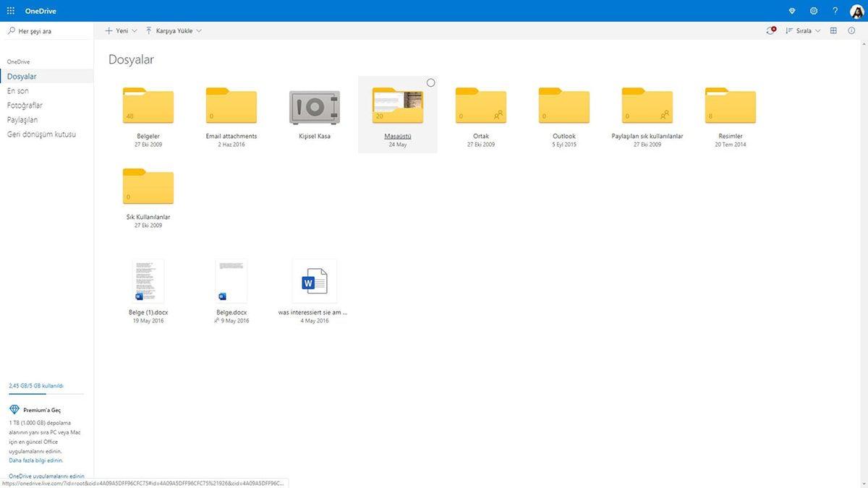Open the Belge.docx document thumbnail

pos(231,281)
